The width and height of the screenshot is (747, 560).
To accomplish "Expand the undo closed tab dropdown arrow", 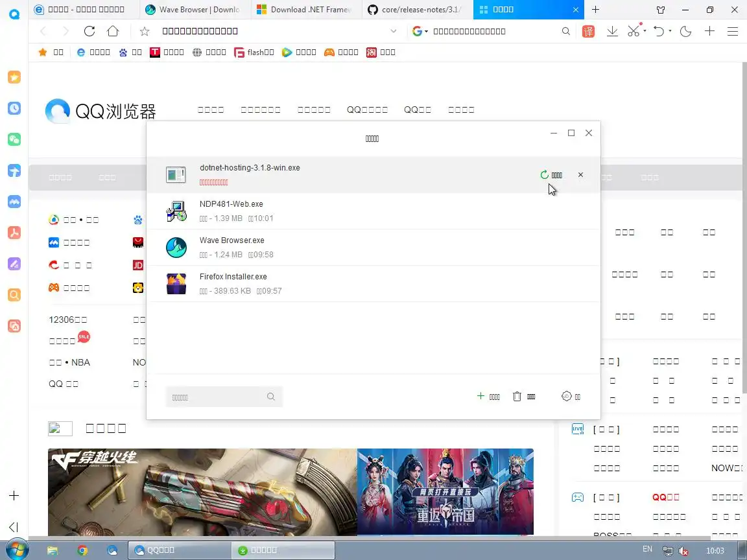I will pos(670,31).
